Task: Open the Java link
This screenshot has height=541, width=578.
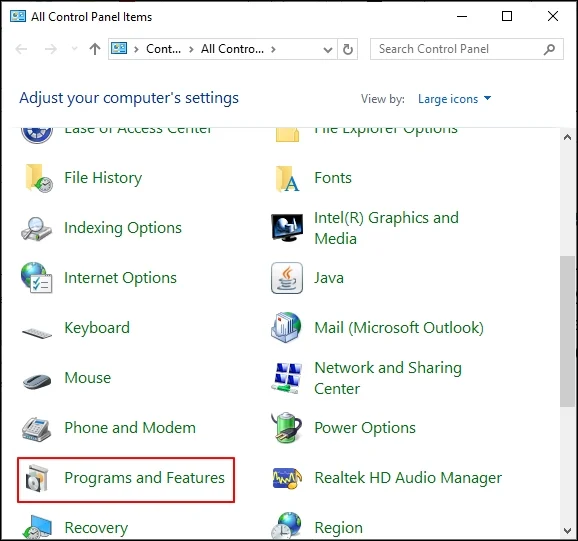Action: (x=329, y=278)
